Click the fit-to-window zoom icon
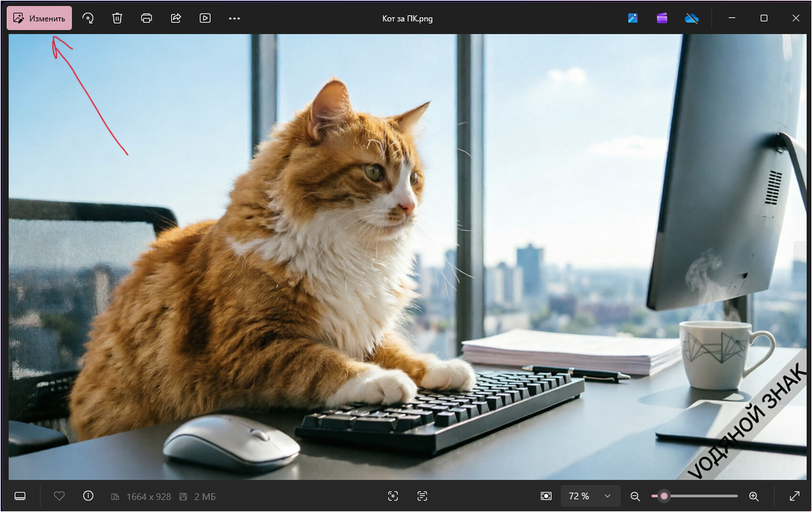 (546, 496)
